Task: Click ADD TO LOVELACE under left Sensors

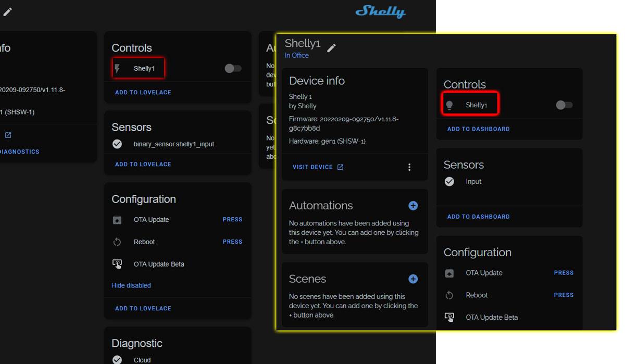Action: pyautogui.click(x=143, y=164)
